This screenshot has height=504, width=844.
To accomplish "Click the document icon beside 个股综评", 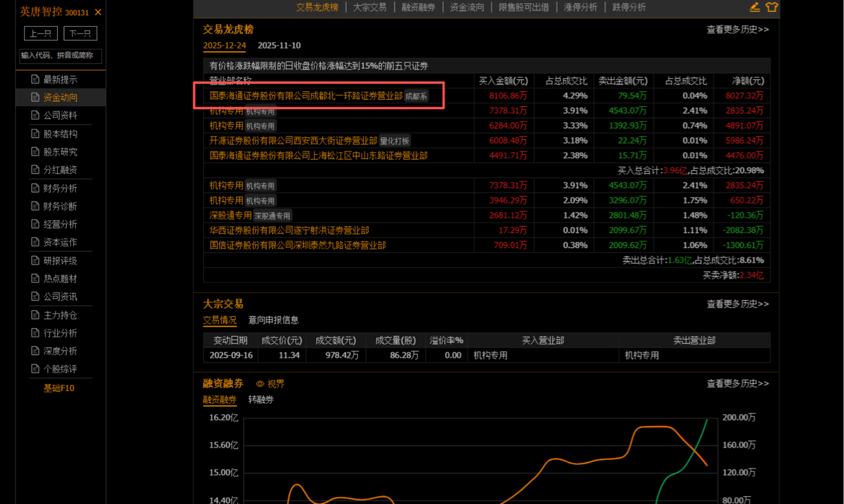I will point(35,369).
